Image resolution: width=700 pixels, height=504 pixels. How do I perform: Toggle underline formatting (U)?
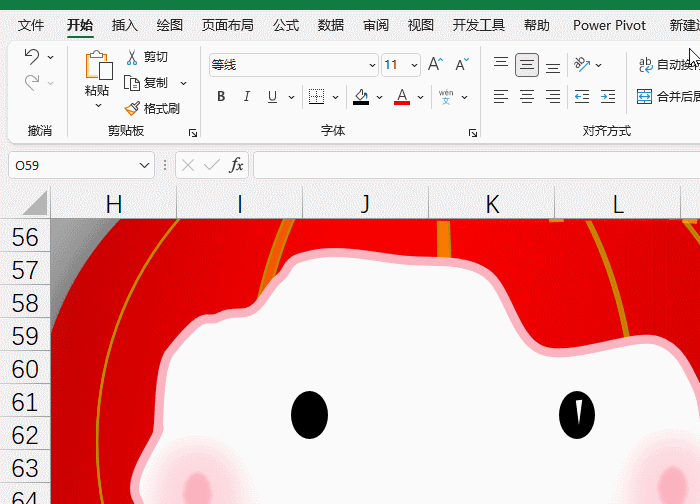272,96
